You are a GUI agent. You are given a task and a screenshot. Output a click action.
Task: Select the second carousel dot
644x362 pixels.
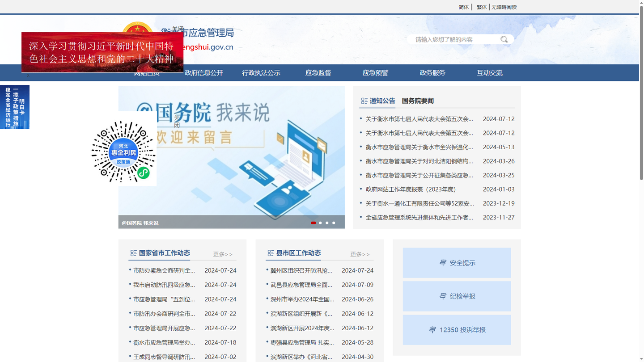coord(320,223)
